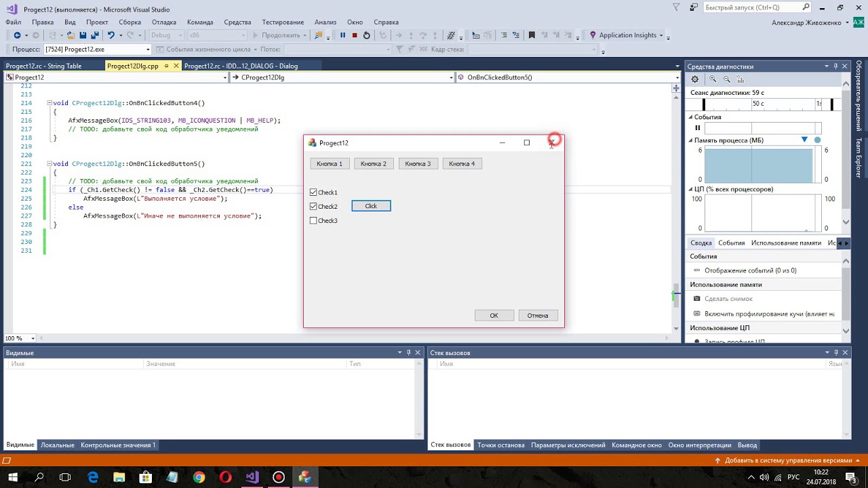Viewport: 868px width, 488px height.
Task: Reset diagnostics view chart icon
Action: click(x=741, y=79)
